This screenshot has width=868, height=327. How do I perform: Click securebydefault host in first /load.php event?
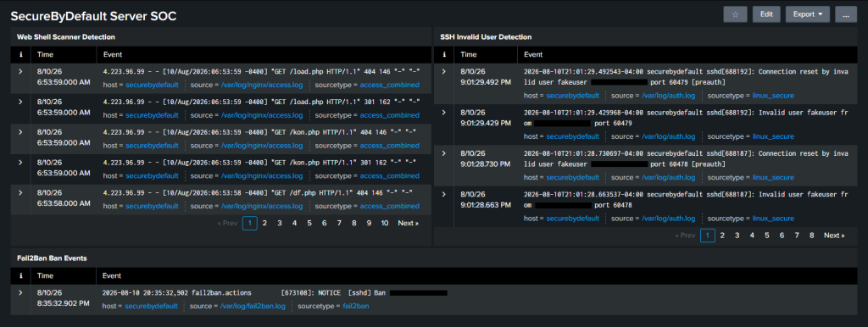pyautogui.click(x=152, y=85)
